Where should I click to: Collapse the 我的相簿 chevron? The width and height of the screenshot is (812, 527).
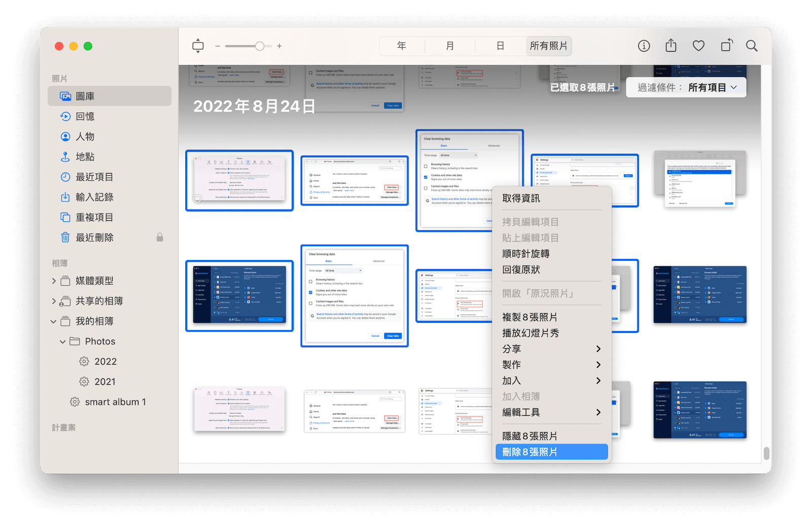[x=54, y=321]
